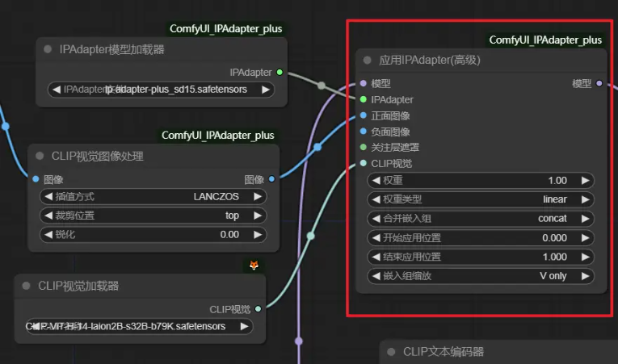Select the CLIP视觉加载器 node title bar
618x364 pixels.
click(140, 286)
